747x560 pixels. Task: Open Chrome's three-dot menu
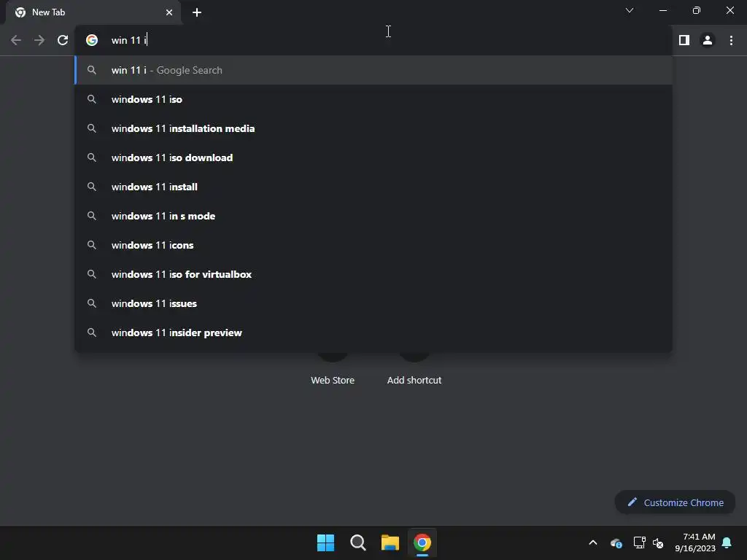pyautogui.click(x=731, y=41)
